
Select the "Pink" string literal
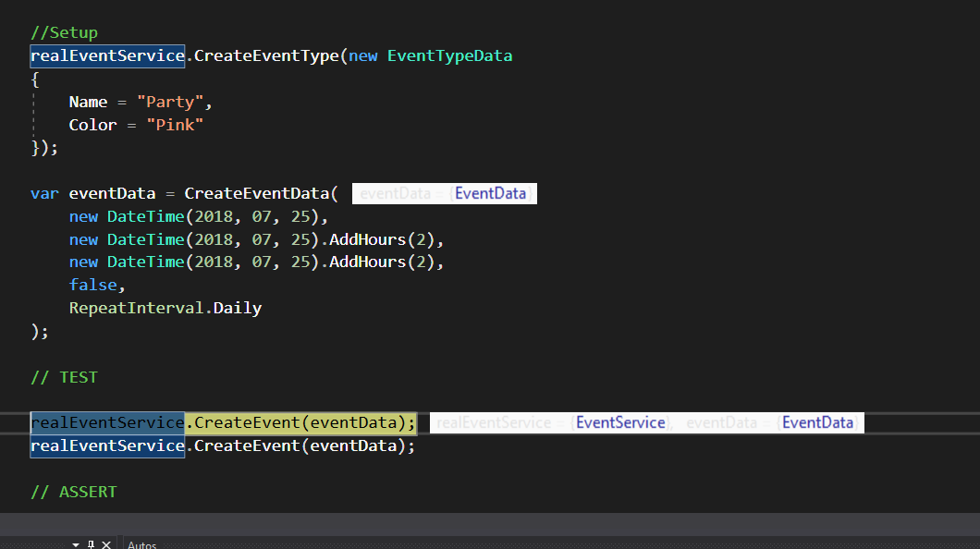click(x=175, y=125)
